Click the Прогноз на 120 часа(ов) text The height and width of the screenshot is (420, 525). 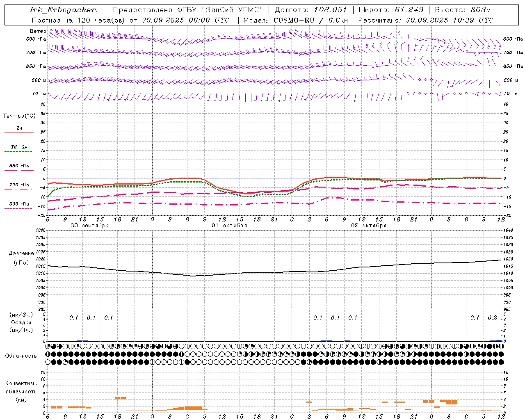pos(79,20)
